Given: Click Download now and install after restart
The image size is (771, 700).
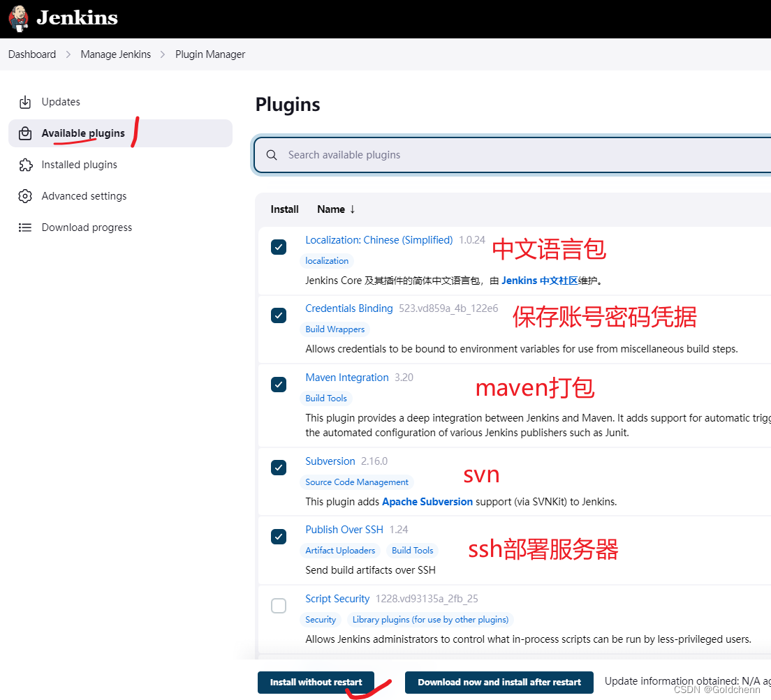Looking at the screenshot, I should click(x=499, y=683).
